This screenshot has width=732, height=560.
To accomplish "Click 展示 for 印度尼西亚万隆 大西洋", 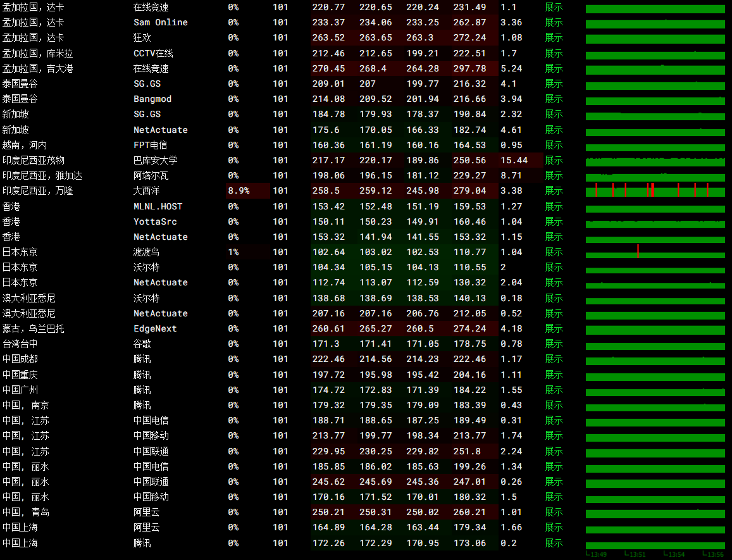I will (554, 190).
